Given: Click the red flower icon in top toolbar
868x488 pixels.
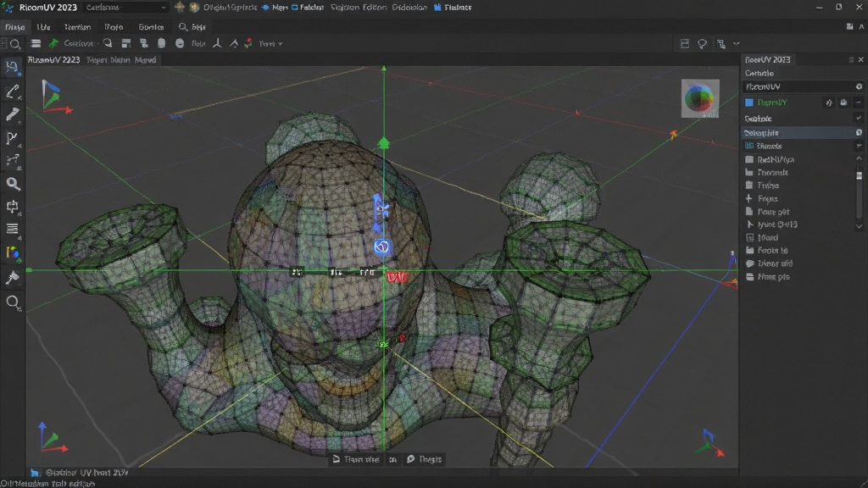Looking at the screenshot, I should click(x=248, y=43).
